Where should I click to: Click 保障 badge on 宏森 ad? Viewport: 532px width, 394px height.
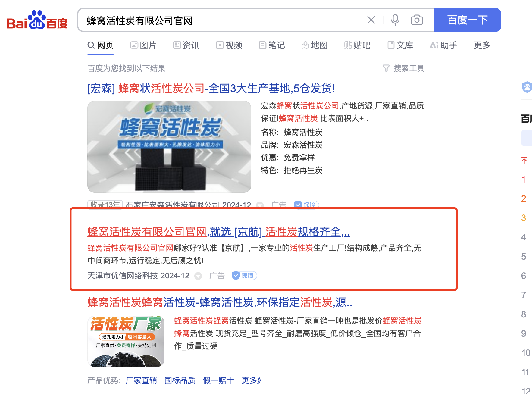pyautogui.click(x=306, y=205)
